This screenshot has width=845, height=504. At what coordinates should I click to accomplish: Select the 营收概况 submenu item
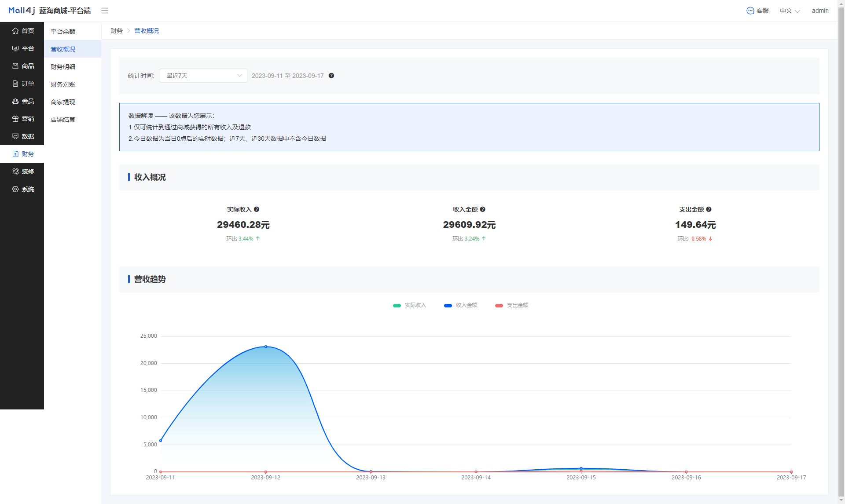73,49
